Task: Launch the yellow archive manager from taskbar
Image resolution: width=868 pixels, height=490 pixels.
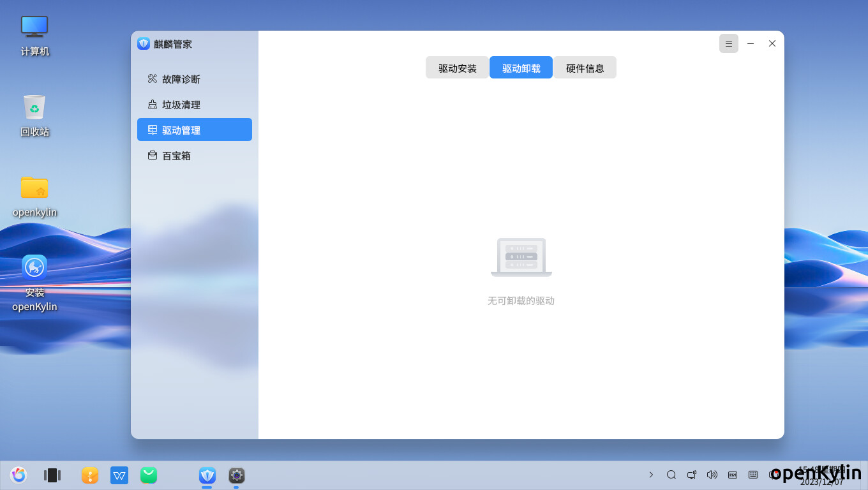Action: point(90,475)
